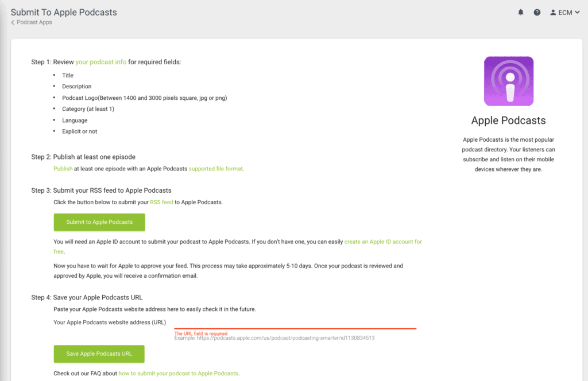The width and height of the screenshot is (588, 381).
Task: Open the 'your podcast info' link
Action: [101, 62]
